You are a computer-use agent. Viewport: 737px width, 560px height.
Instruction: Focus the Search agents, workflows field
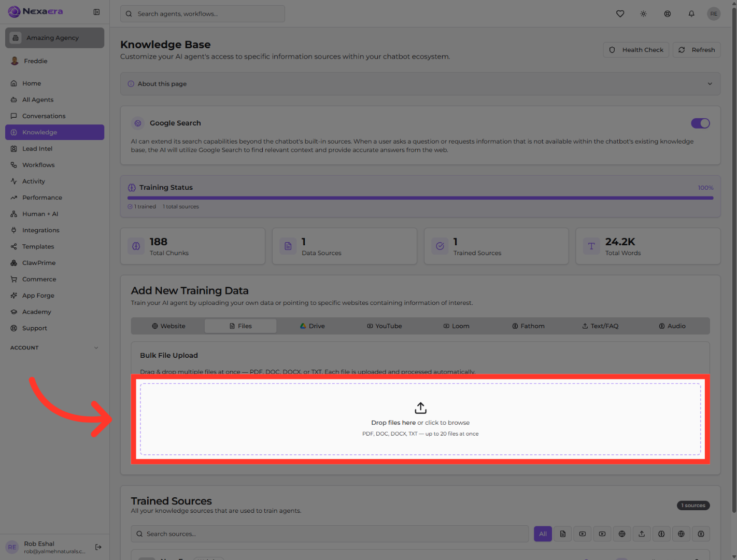[203, 14]
